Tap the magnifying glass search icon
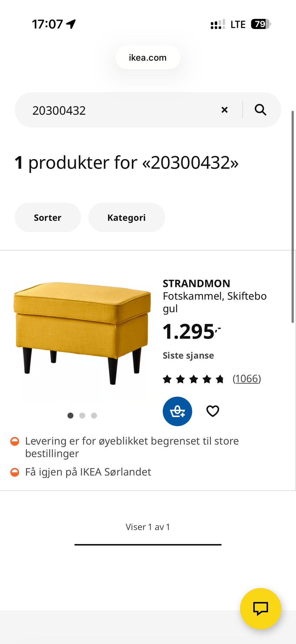 pos(261,110)
